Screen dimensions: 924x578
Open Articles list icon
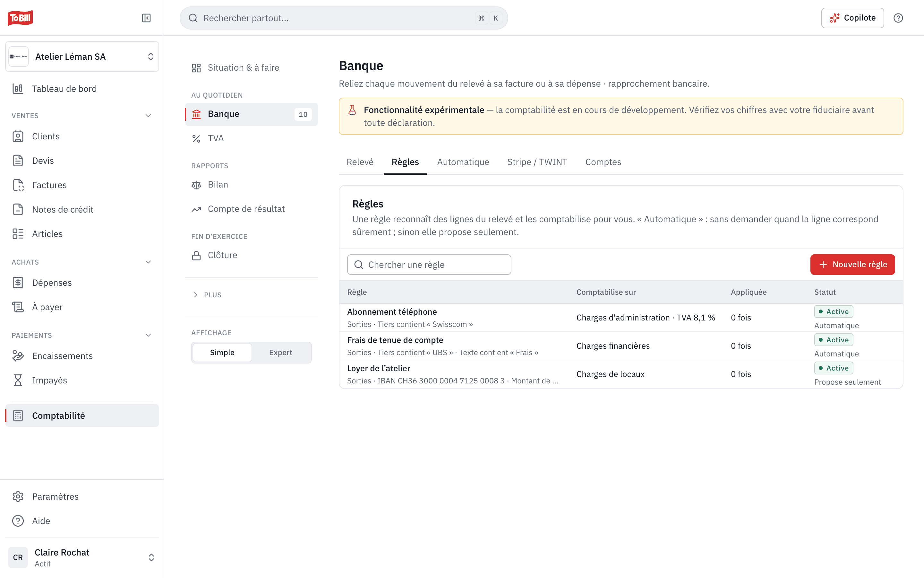point(18,234)
